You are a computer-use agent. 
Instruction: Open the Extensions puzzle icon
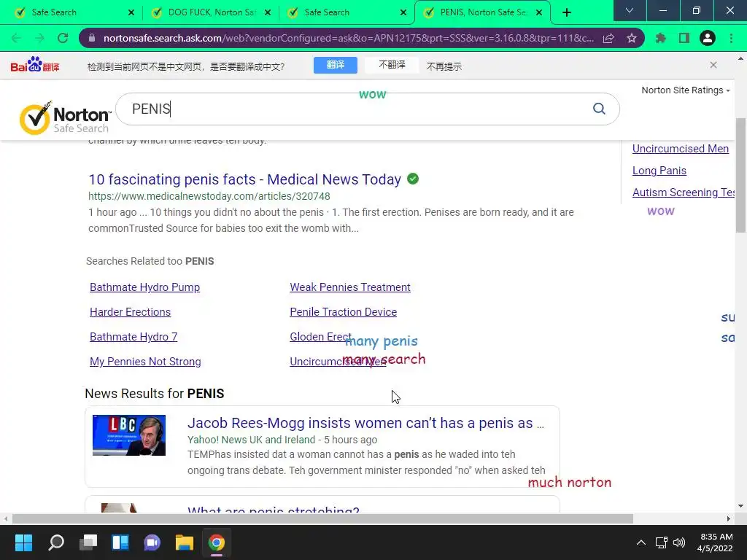pos(661,38)
